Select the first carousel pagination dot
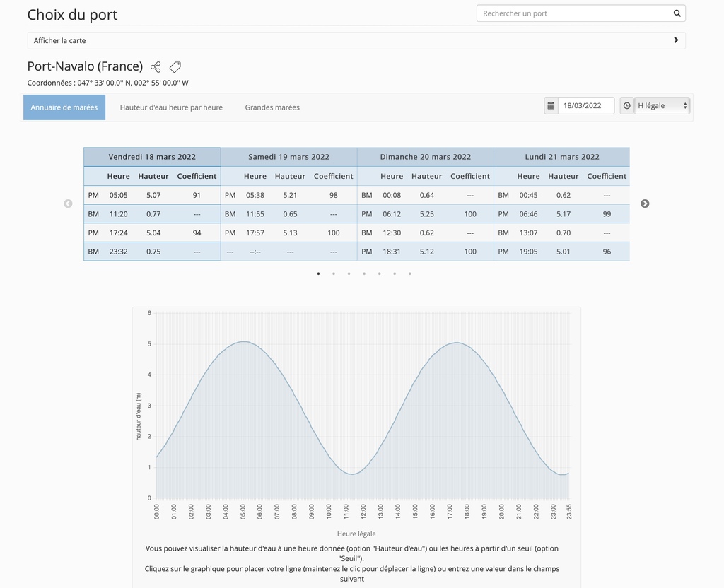The image size is (724, 588). tap(319, 274)
